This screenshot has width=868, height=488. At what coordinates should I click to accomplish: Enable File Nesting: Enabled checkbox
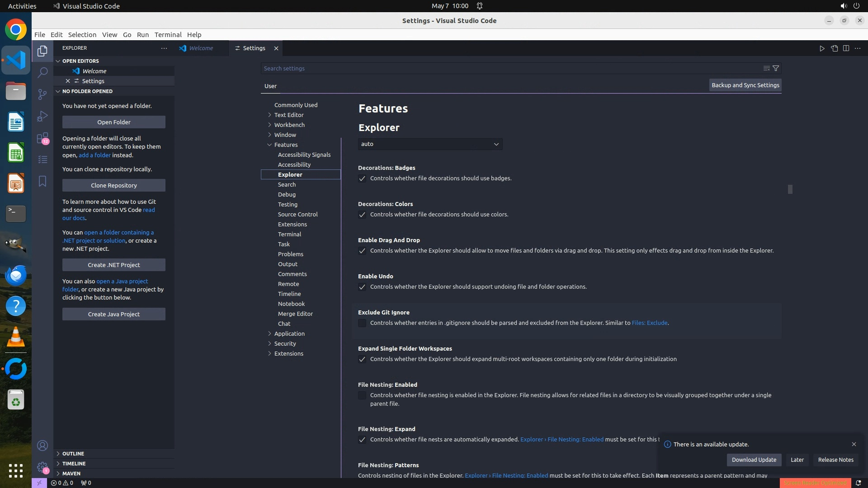tap(362, 395)
